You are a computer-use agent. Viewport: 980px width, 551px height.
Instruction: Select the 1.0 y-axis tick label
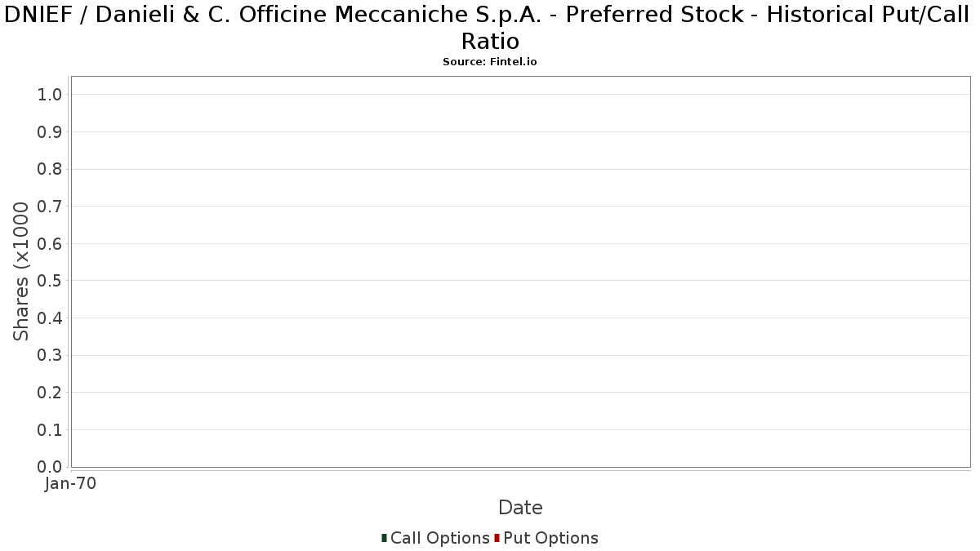50,95
